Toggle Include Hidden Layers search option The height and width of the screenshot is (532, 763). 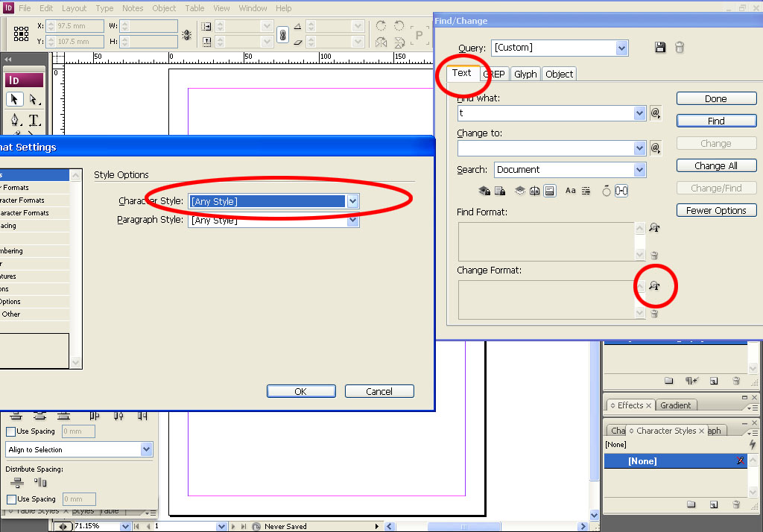(x=519, y=191)
